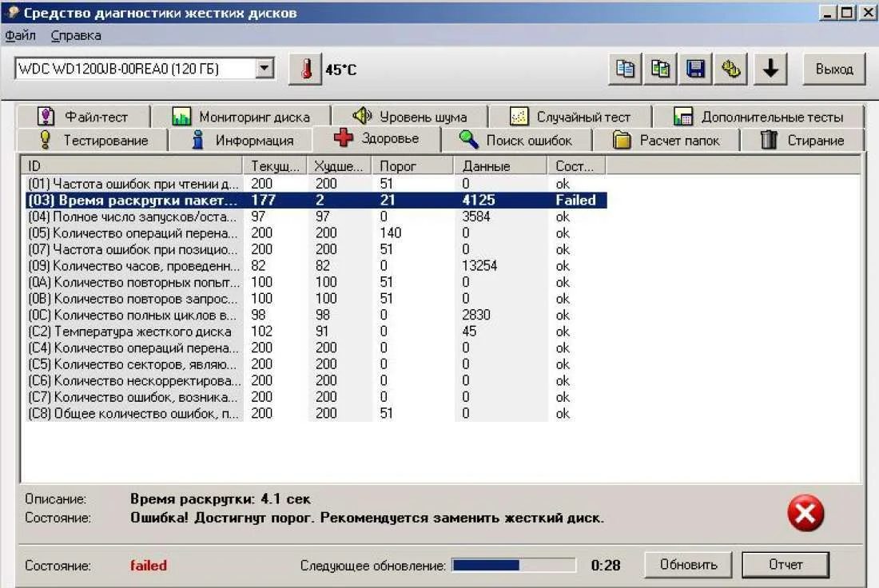This screenshot has width=879, height=588.
Task: Sort by the Текущ... column header
Action: [275, 166]
